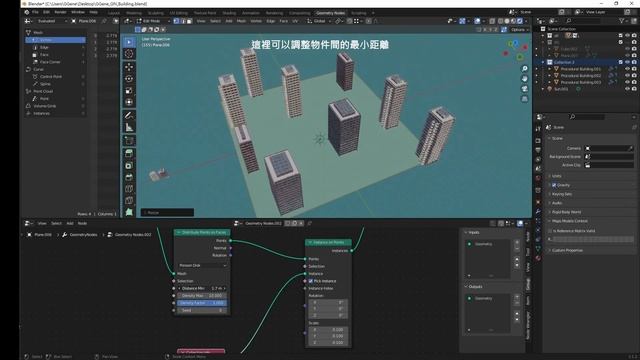Select Instances row in spreadsheet sidebar
The width and height of the screenshot is (640, 360).
[42, 113]
